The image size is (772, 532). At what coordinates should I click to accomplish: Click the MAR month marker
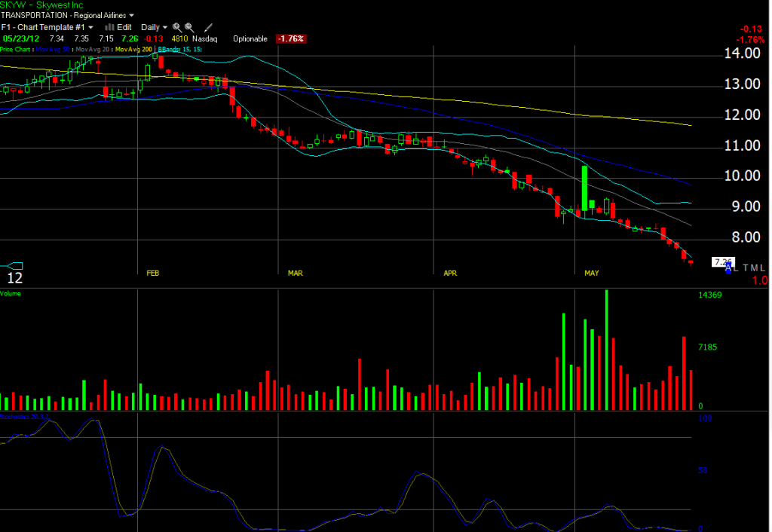tap(295, 273)
